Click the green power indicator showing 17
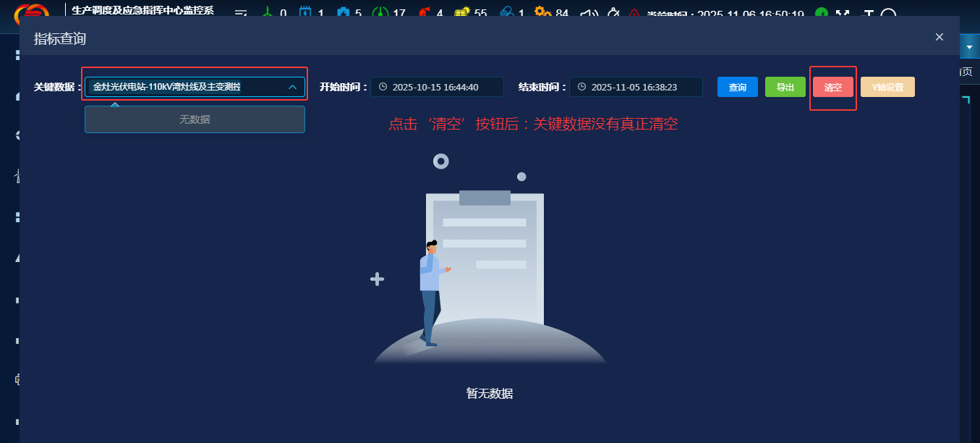The width and height of the screenshot is (980, 443). [x=380, y=13]
